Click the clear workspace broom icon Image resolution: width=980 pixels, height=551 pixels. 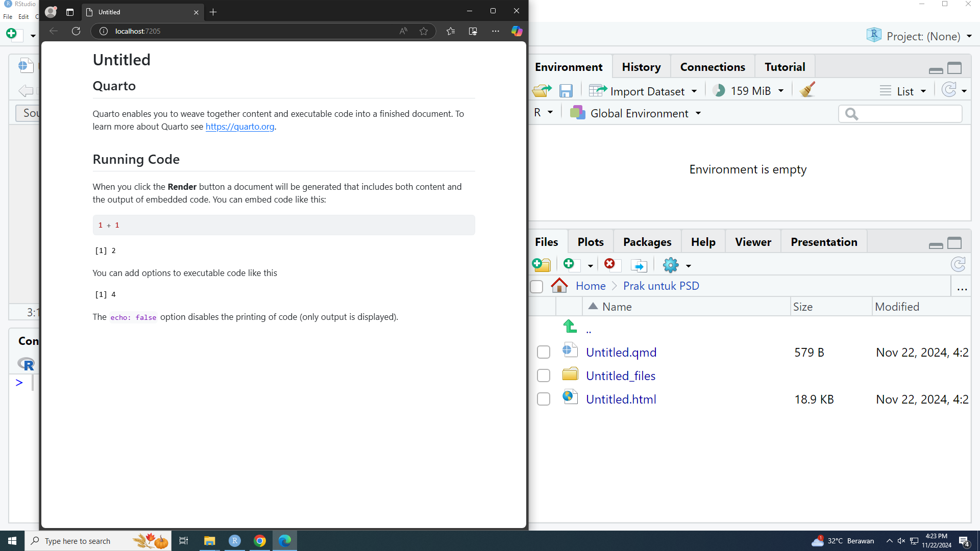point(807,90)
